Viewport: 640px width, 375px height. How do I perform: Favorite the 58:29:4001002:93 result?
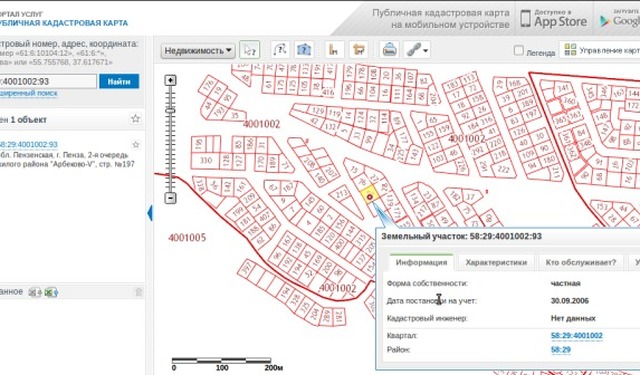point(136,144)
